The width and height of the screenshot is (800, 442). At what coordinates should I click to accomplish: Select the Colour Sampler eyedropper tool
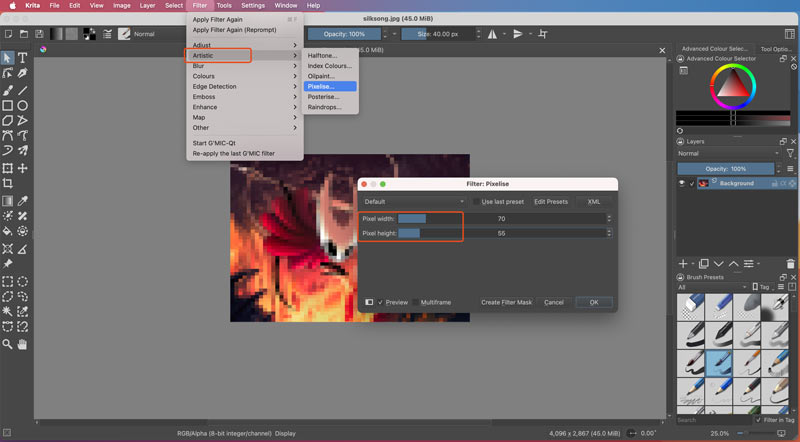(22, 201)
